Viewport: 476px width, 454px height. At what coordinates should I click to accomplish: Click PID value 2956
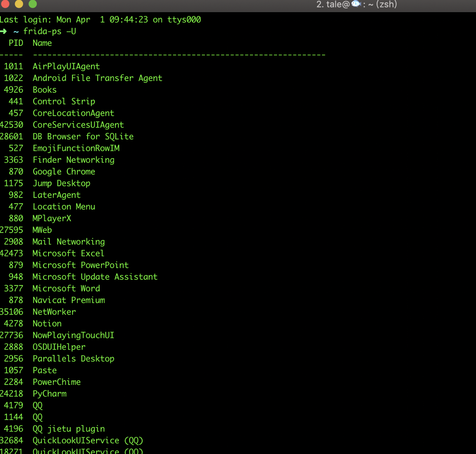point(14,359)
